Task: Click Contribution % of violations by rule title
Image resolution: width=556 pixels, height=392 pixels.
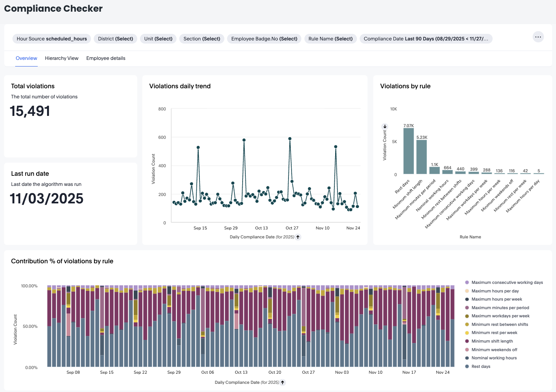Action: [x=62, y=261]
